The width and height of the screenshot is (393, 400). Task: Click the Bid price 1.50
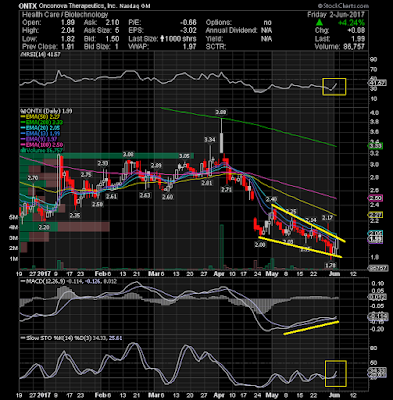click(112, 39)
